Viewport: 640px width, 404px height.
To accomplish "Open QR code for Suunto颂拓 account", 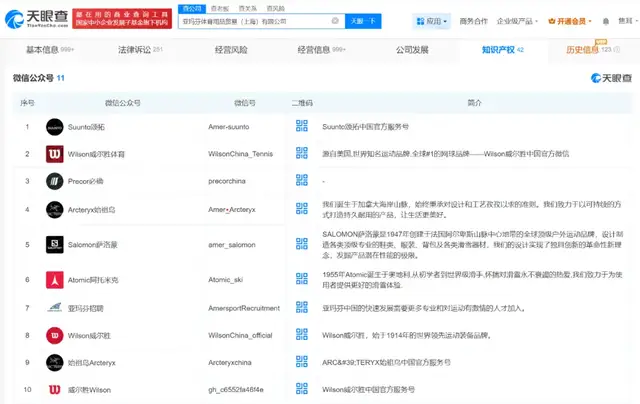I will coord(301,127).
